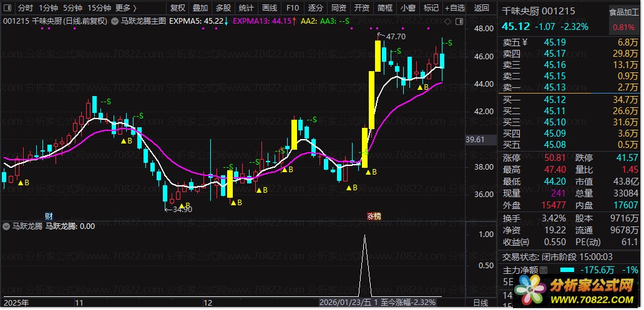Click the AA3: --S indicator label
644x310 pixels.
(x=334, y=21)
